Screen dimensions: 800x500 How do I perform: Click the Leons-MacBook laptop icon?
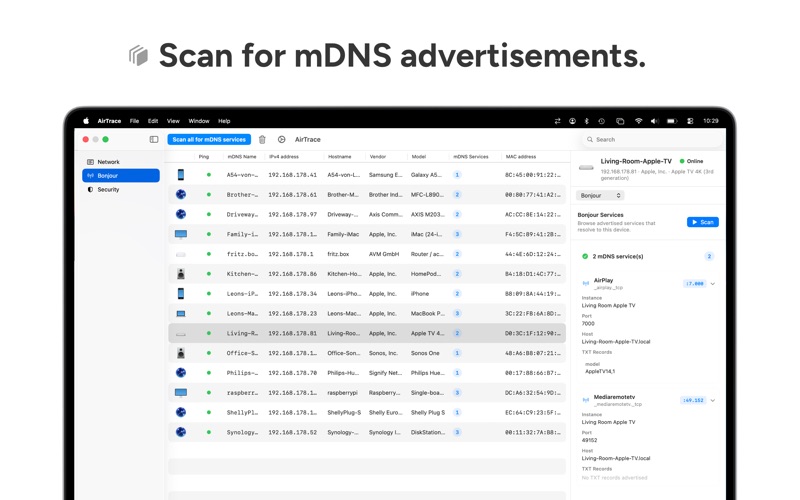tap(181, 313)
